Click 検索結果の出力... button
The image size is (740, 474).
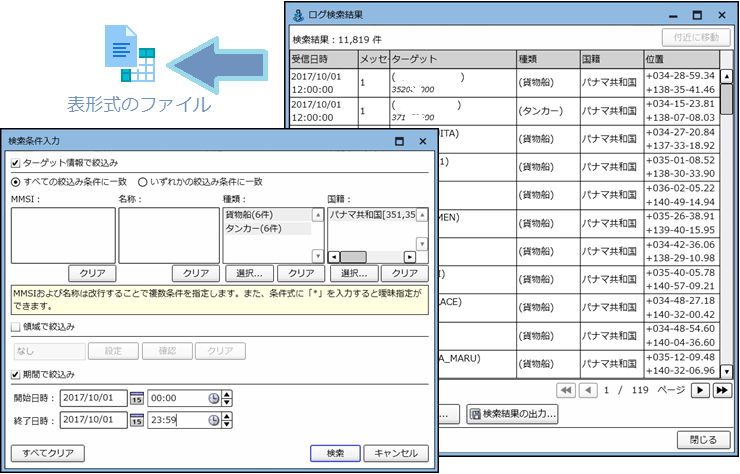tap(513, 414)
